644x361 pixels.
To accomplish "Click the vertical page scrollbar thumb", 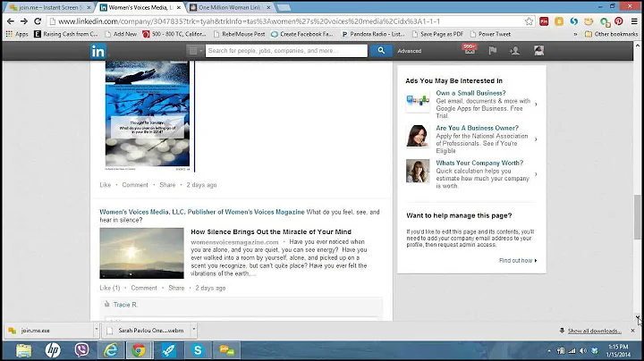I will (637, 216).
